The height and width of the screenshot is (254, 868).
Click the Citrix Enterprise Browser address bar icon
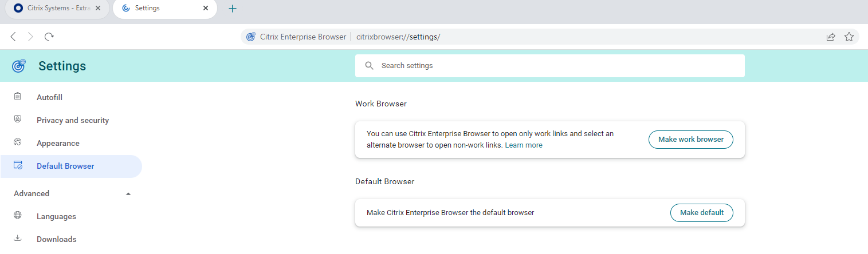click(250, 37)
